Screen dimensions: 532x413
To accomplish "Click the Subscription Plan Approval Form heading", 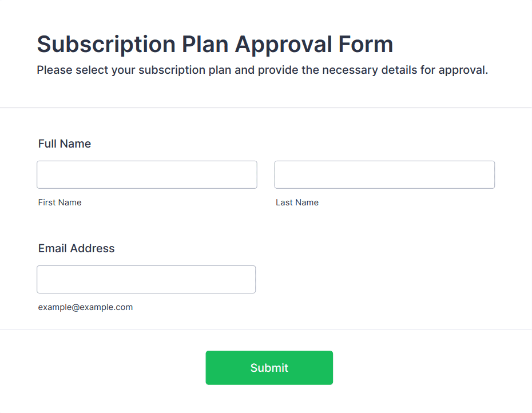I will point(215,44).
